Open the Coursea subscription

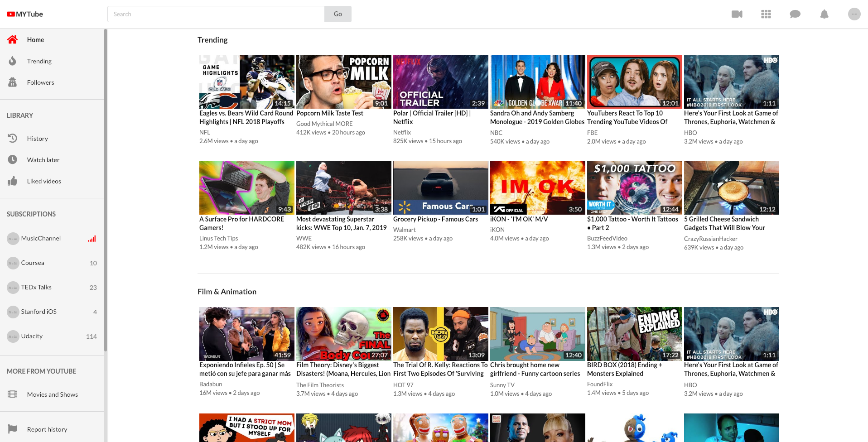coord(52,263)
